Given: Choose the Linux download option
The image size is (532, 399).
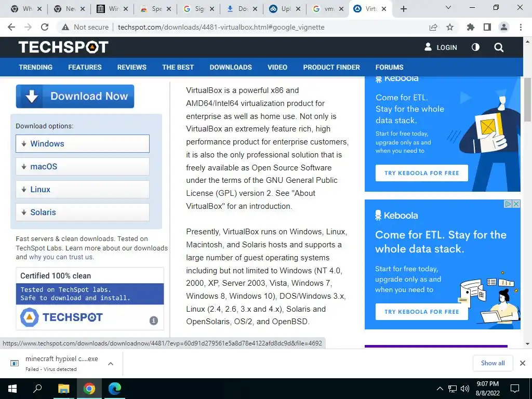Looking at the screenshot, I should coord(83,189).
